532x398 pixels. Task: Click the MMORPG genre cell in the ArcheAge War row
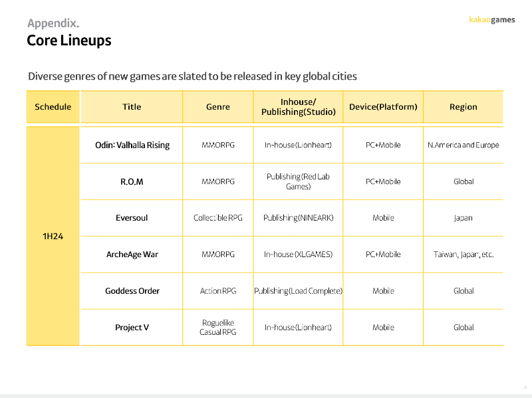click(218, 254)
